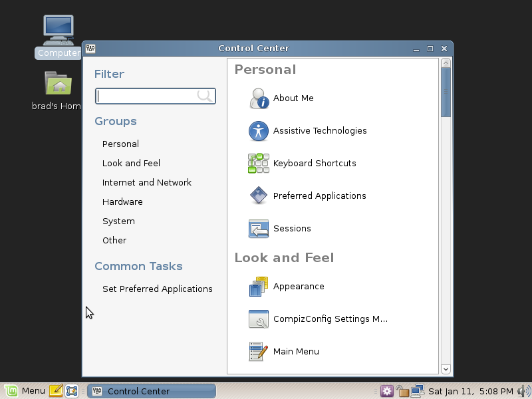The height and width of the screenshot is (399, 532).
Task: Click the volume speaker tray icon
Action: (x=523, y=391)
